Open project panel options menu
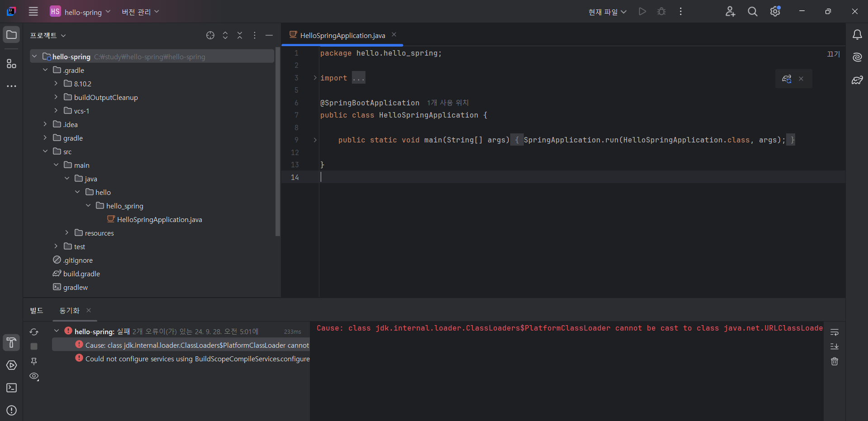This screenshot has width=868, height=421. click(255, 35)
